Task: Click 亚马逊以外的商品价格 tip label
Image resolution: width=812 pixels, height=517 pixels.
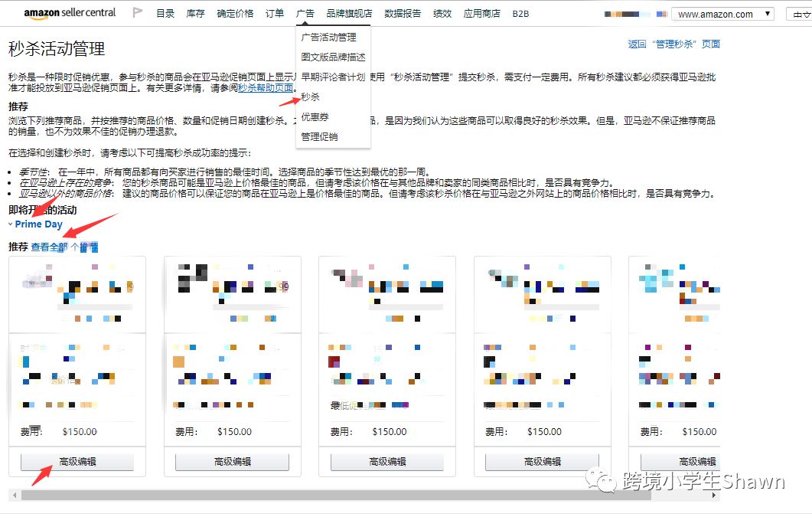Action: tap(66, 194)
